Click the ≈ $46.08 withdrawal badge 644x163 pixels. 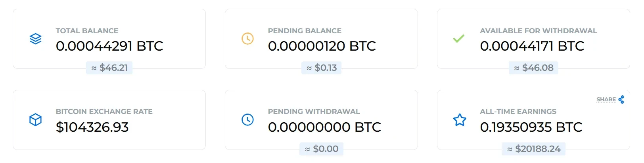tap(534, 68)
